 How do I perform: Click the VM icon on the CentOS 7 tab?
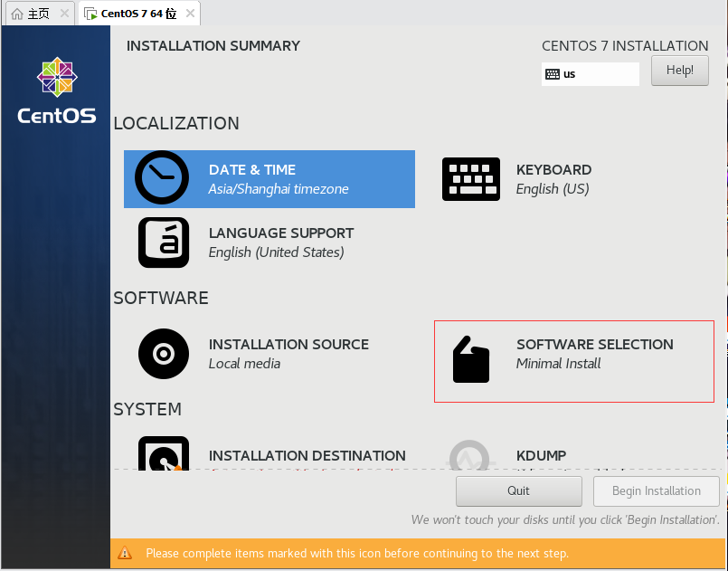pos(90,14)
